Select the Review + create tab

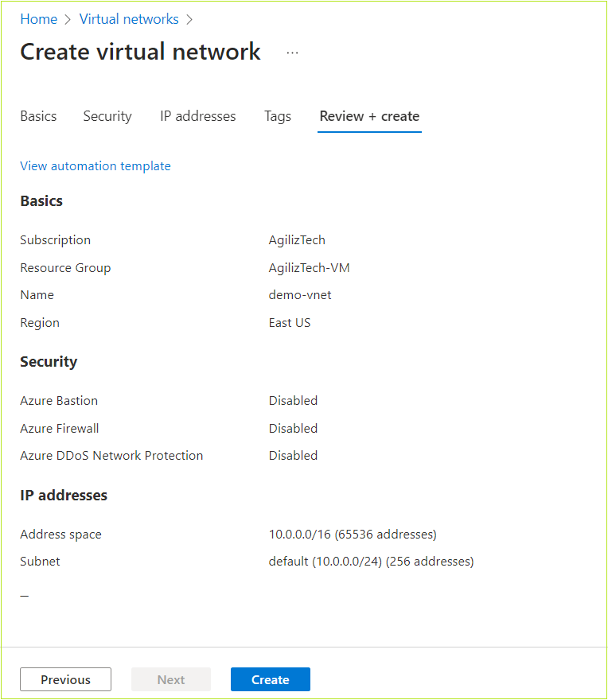(x=368, y=116)
